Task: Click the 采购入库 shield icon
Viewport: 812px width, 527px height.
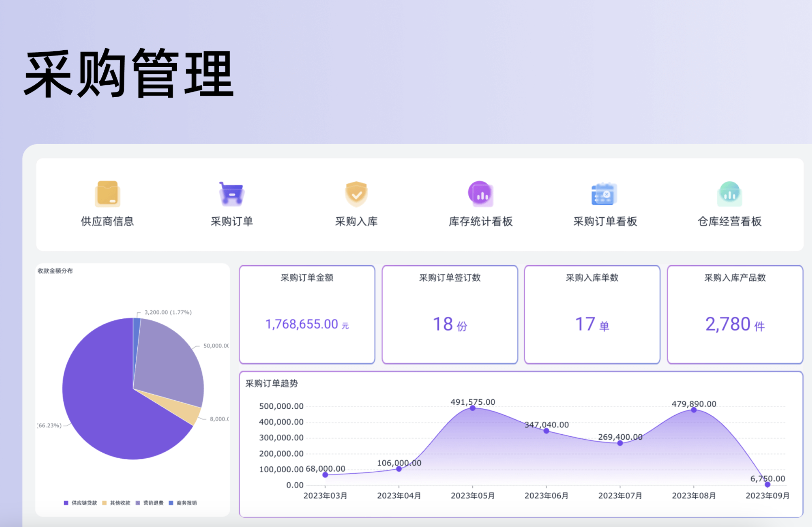Action: (355, 194)
